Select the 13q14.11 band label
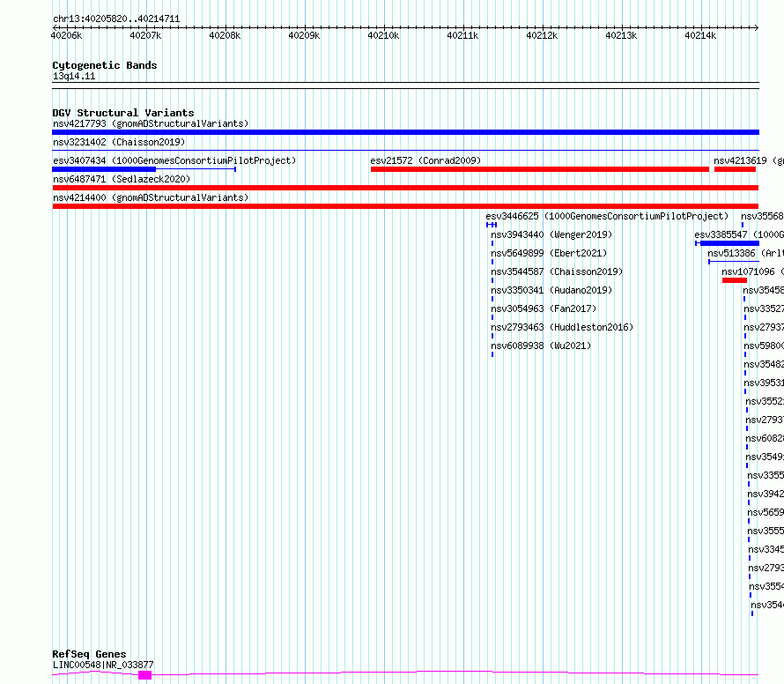This screenshot has width=784, height=684. (74, 76)
